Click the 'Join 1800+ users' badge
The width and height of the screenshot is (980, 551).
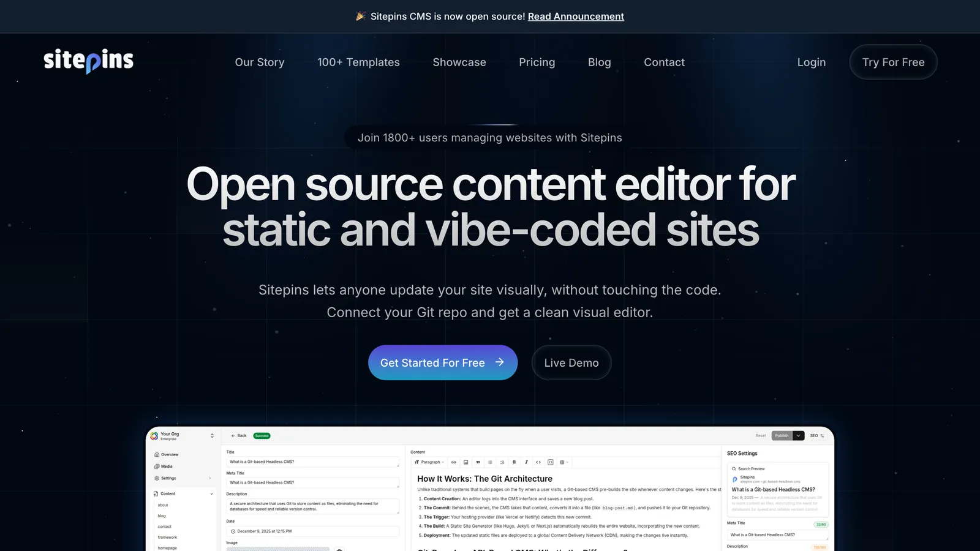[x=490, y=138]
